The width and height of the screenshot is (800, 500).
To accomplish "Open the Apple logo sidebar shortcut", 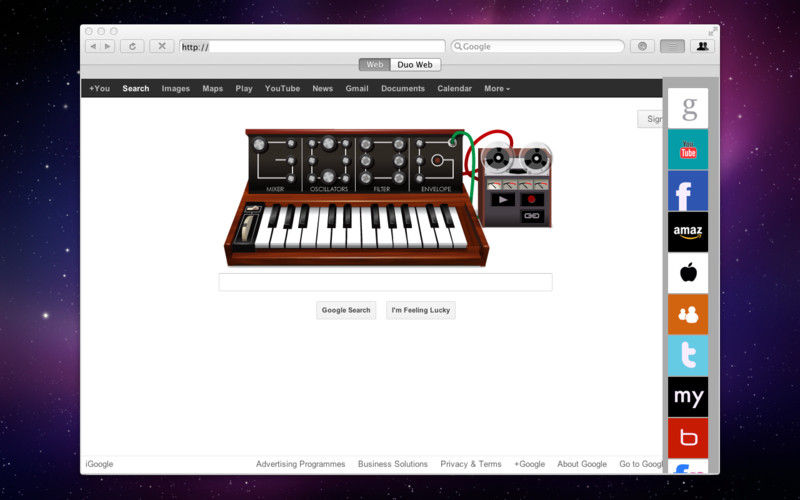I will tap(688, 273).
